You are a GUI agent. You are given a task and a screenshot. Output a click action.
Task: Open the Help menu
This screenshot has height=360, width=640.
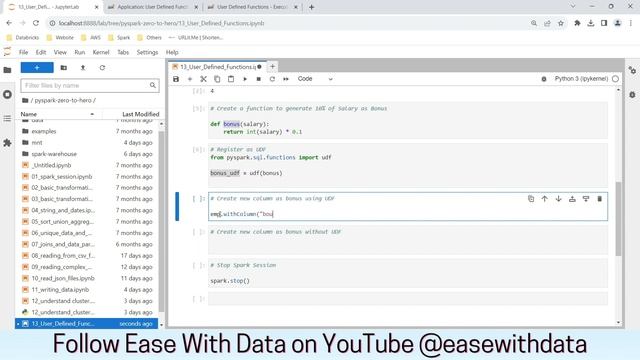click(172, 52)
